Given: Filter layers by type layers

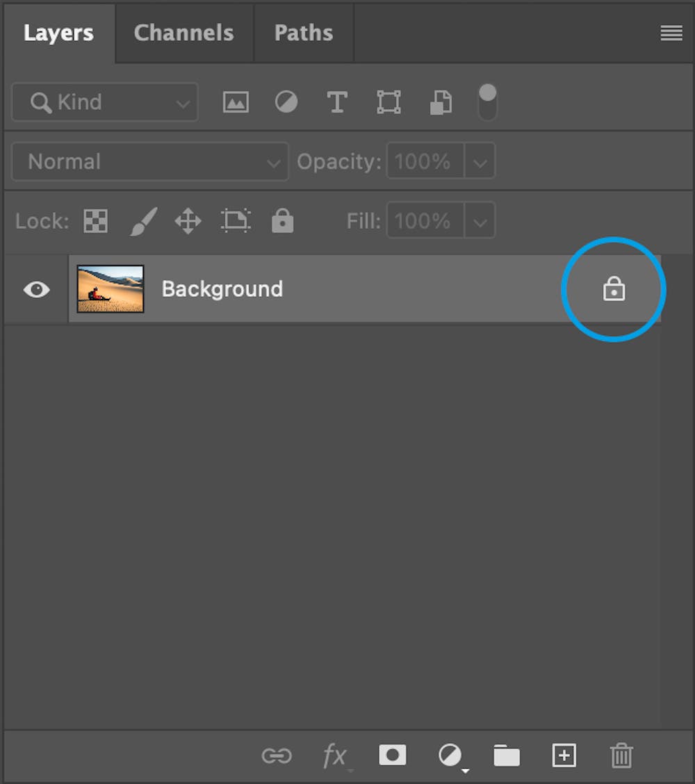Looking at the screenshot, I should pyautogui.click(x=337, y=101).
